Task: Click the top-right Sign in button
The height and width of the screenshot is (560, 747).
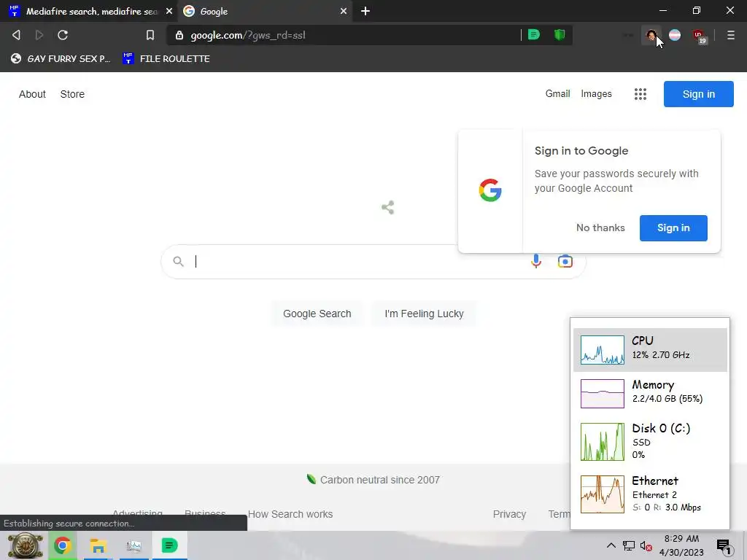Action: (x=698, y=94)
